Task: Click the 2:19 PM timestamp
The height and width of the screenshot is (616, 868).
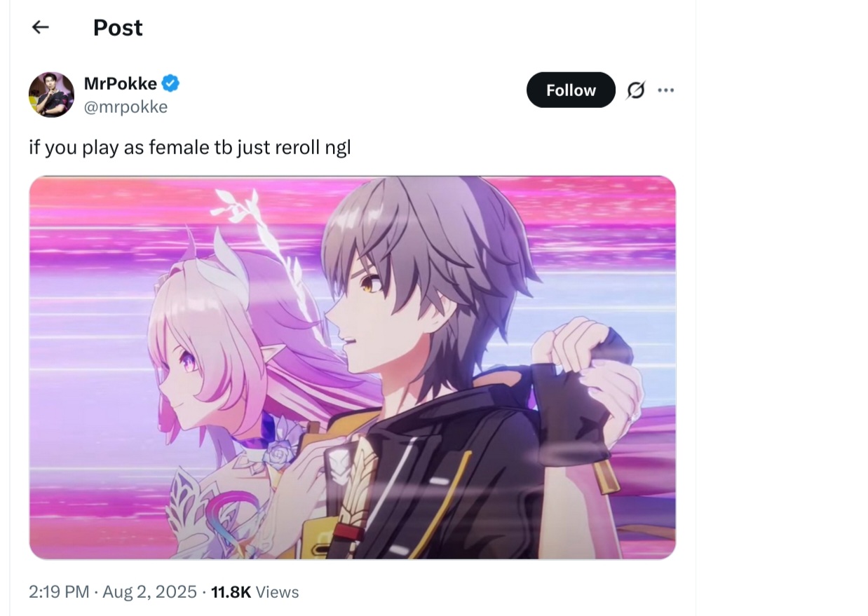Action: pyautogui.click(x=59, y=592)
